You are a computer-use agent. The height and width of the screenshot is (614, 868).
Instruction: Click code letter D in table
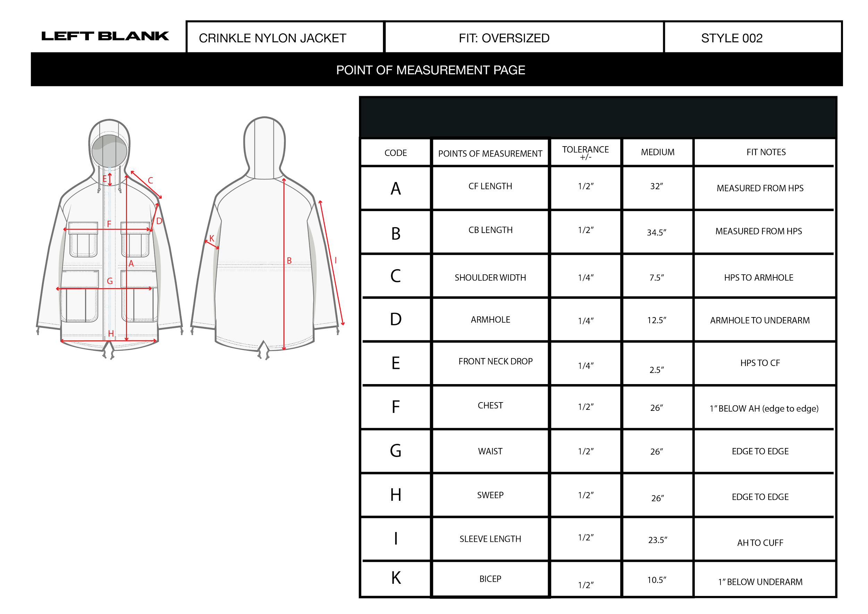395,319
